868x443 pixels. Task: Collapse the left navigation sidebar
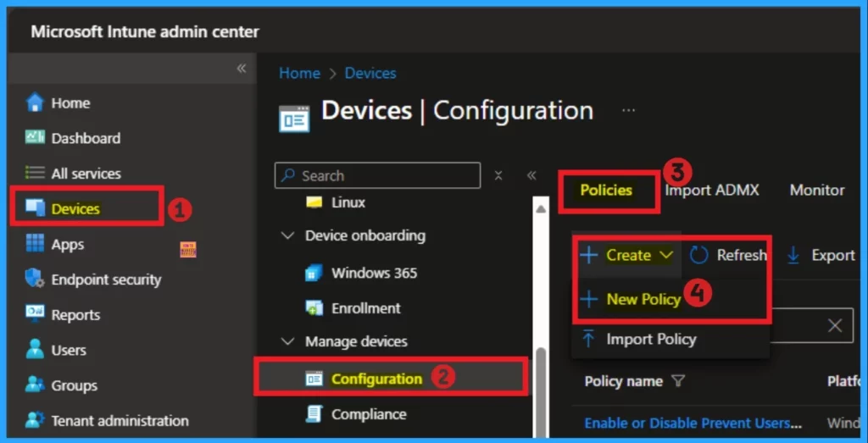click(241, 69)
